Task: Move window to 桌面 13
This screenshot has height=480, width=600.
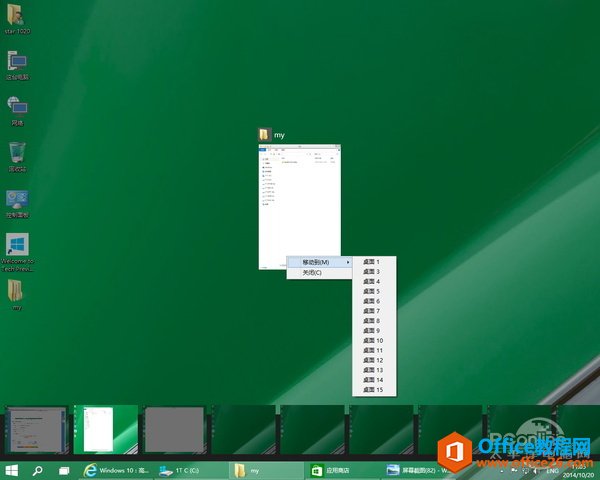Action: pyautogui.click(x=374, y=370)
